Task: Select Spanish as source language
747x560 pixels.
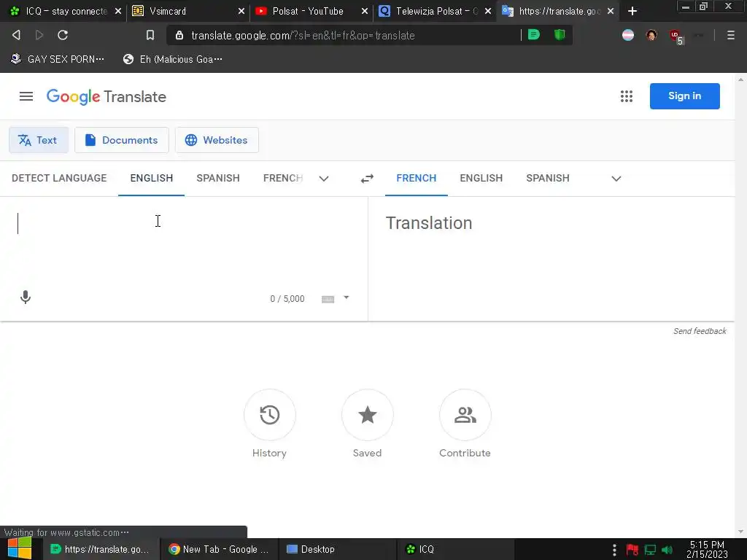Action: 218,178
